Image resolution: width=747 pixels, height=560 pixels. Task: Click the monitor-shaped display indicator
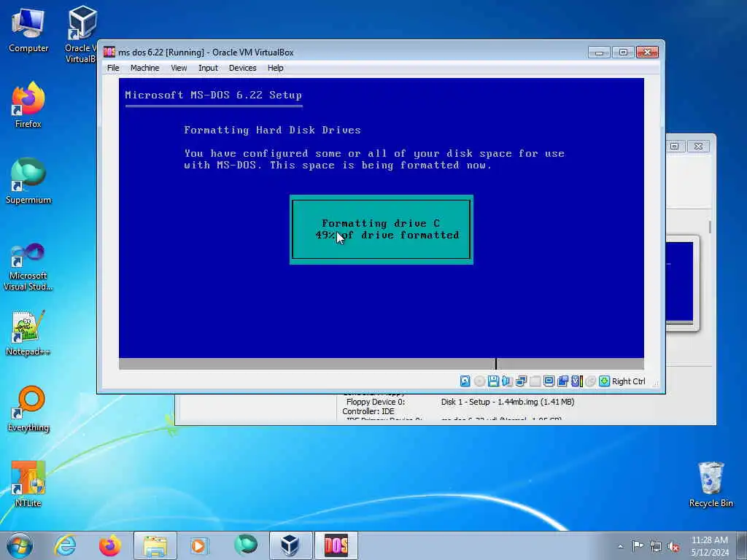tap(549, 381)
